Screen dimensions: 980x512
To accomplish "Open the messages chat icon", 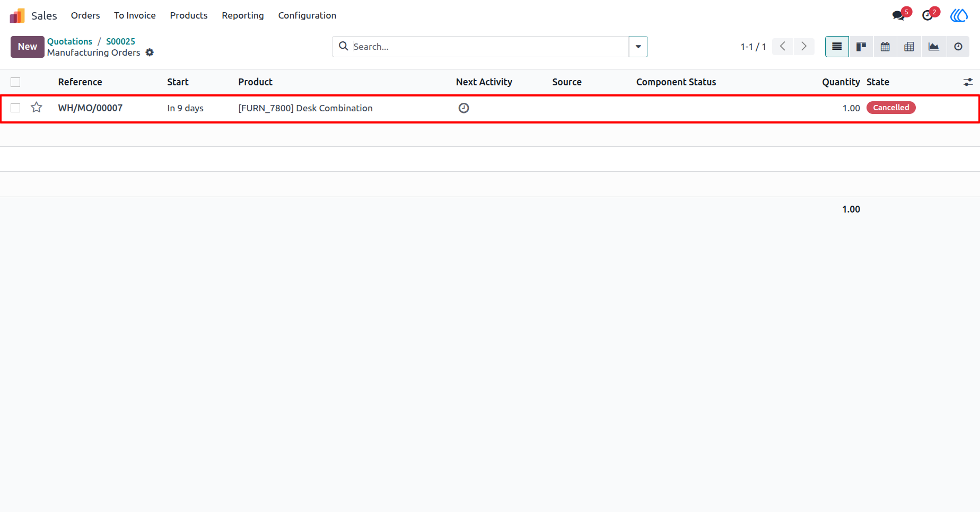I will coord(898,15).
